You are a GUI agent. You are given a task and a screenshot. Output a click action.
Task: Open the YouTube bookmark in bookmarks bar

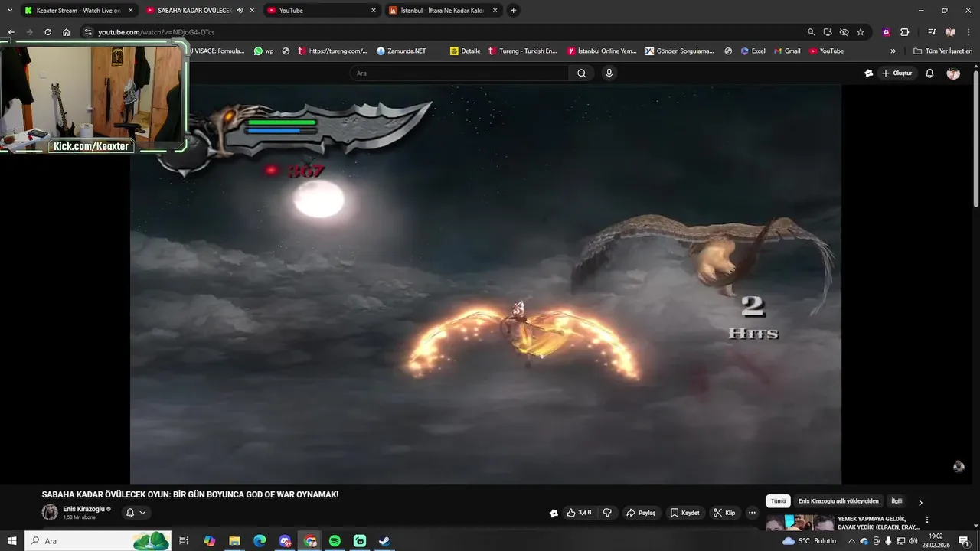coord(826,51)
